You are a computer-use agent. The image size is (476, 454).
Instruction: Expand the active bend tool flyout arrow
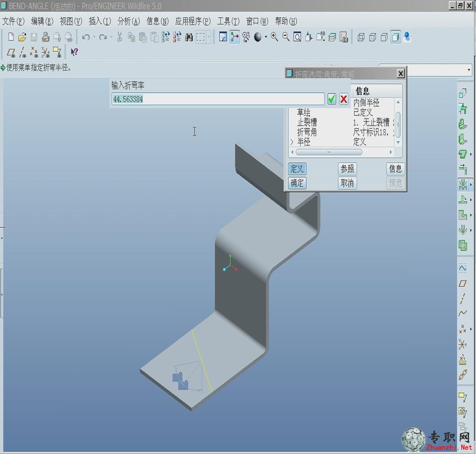point(471,184)
